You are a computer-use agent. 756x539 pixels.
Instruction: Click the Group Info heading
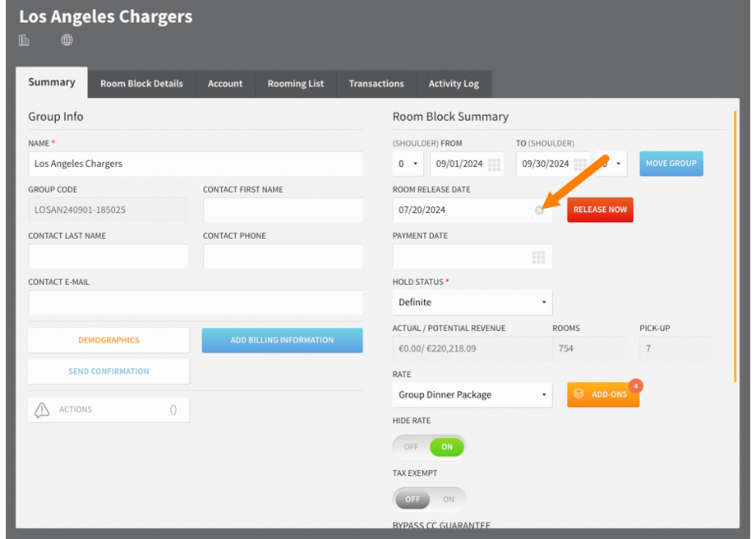[55, 117]
